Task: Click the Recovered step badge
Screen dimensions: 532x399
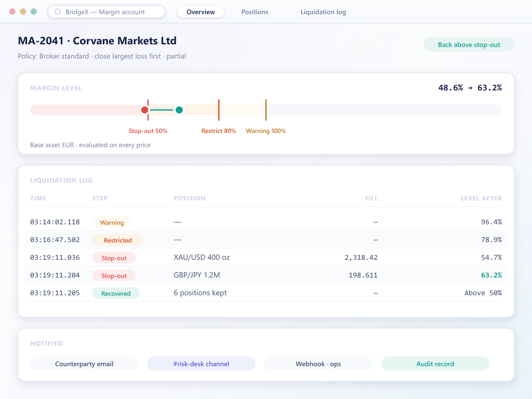Action: [116, 293]
